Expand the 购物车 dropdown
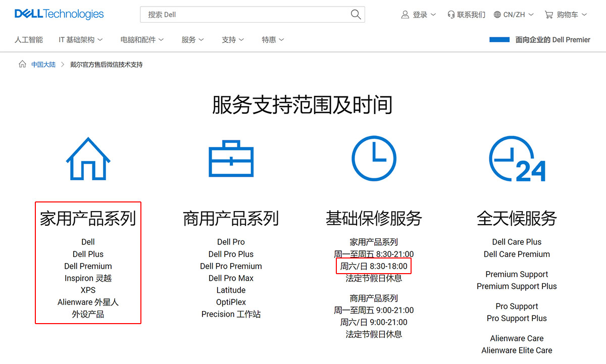This screenshot has width=606, height=364. coord(566,15)
